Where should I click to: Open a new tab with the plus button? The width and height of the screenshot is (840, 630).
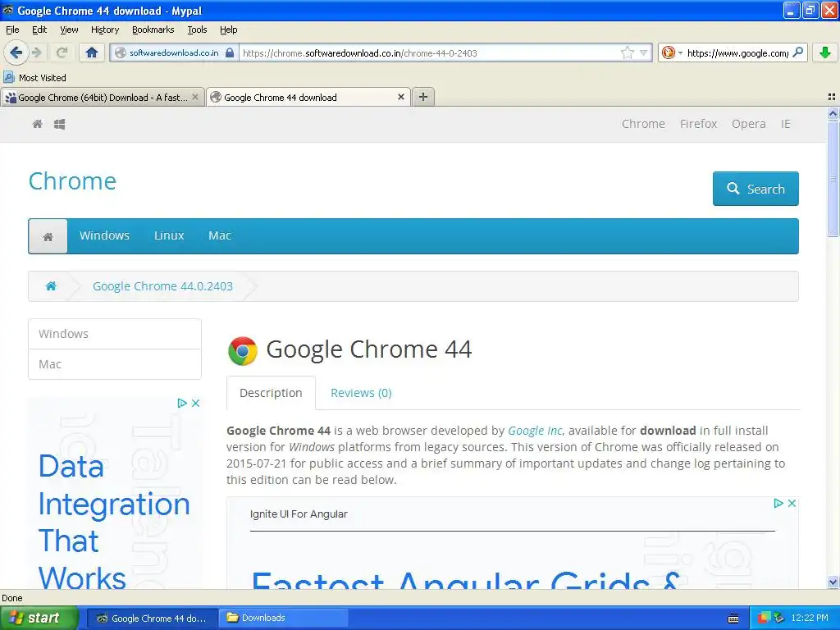point(423,97)
